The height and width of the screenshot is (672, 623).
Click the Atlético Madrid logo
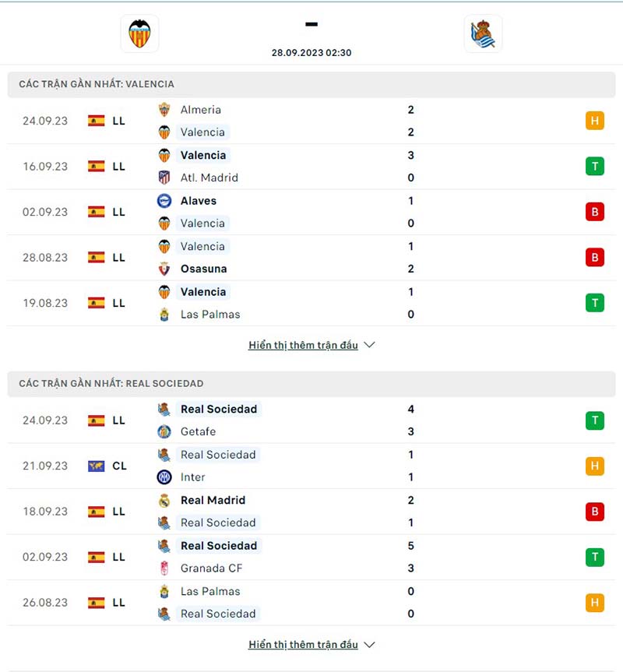tap(164, 178)
